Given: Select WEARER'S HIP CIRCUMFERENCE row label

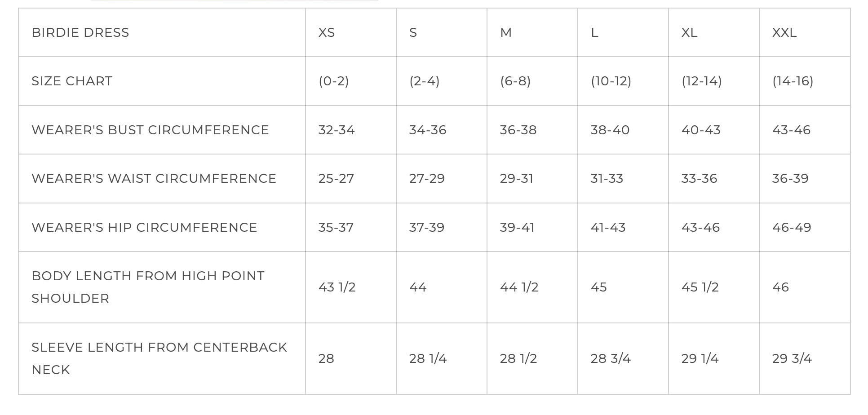Looking at the screenshot, I should (x=144, y=228).
